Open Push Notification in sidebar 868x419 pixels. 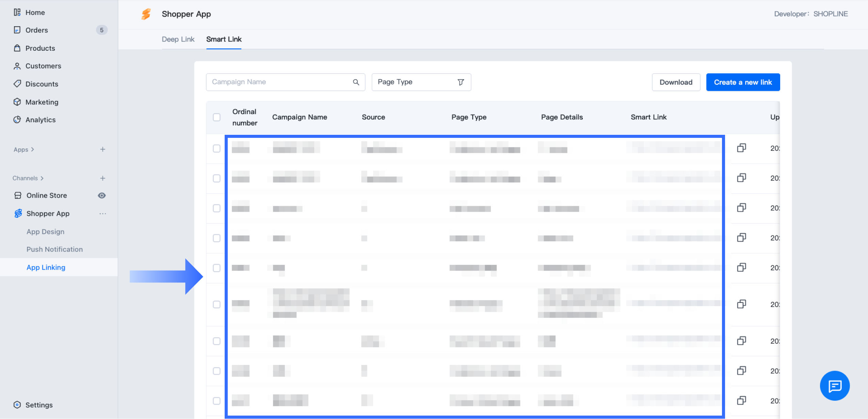coord(54,249)
